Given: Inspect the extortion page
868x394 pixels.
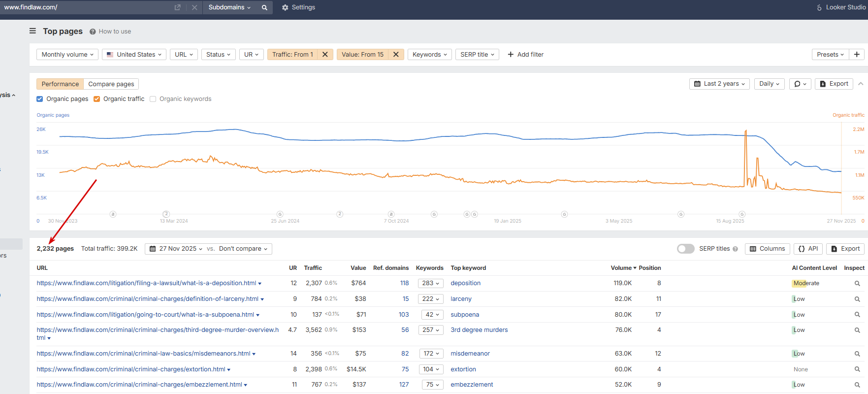Looking at the screenshot, I should pyautogui.click(x=857, y=369).
